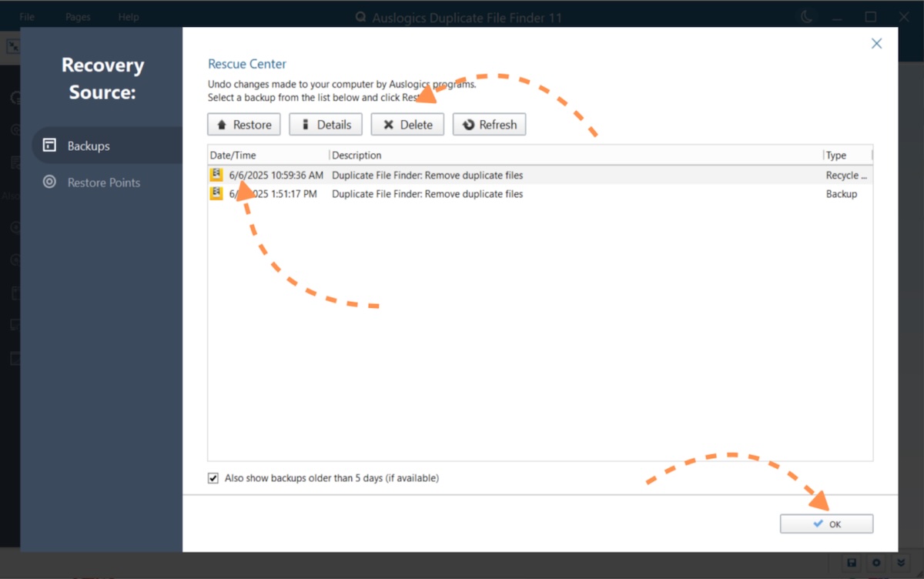Viewport: 924px width, 579px height.
Task: Select the Backups recovery source tab
Action: click(x=108, y=146)
